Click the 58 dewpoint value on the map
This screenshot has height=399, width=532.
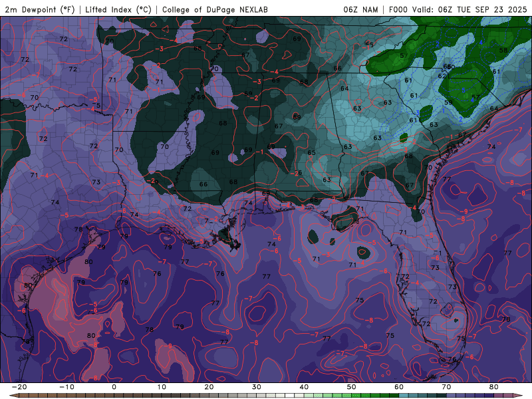(503, 51)
